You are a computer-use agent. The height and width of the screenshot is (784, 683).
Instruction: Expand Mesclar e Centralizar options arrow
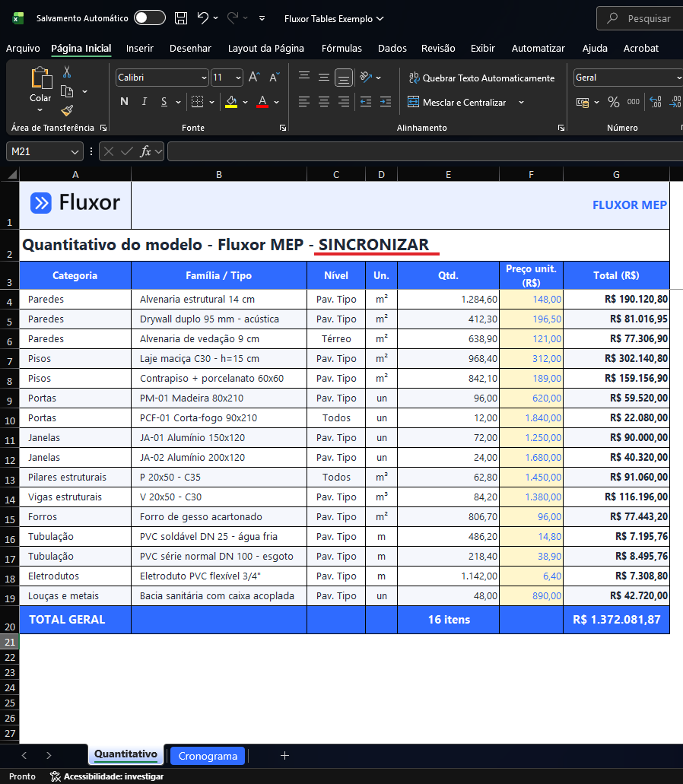pyautogui.click(x=522, y=102)
